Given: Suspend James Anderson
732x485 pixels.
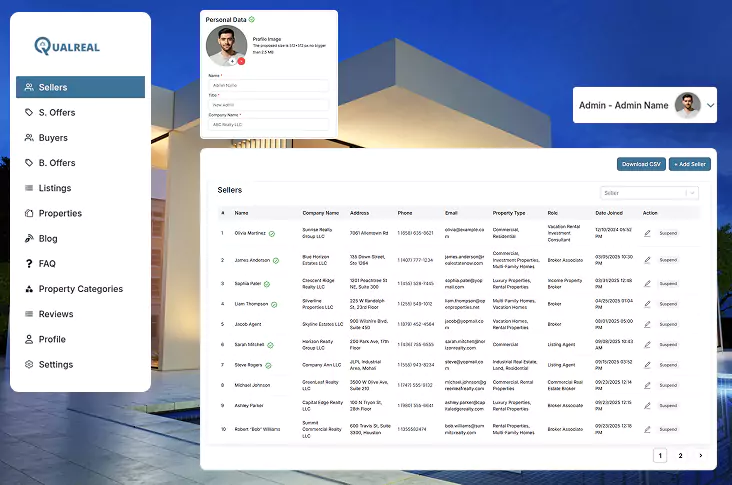Looking at the screenshot, I should (x=668, y=260).
